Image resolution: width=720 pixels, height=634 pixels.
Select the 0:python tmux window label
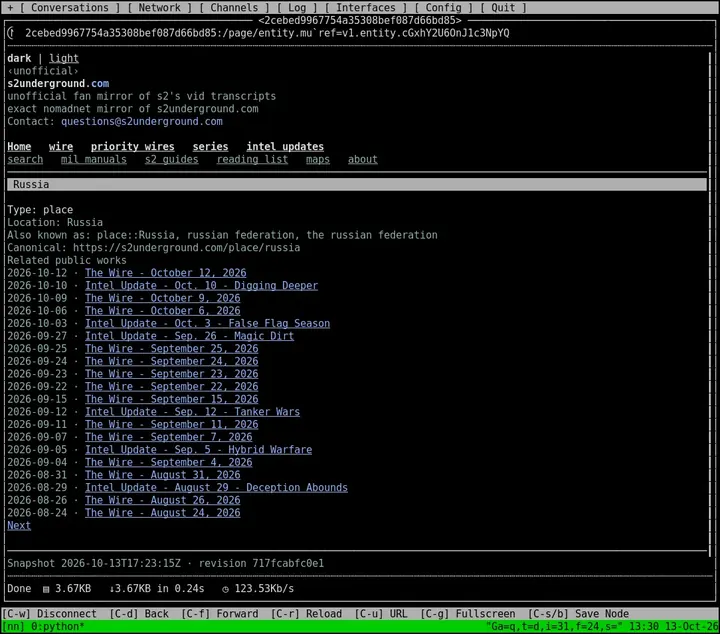[58, 627]
